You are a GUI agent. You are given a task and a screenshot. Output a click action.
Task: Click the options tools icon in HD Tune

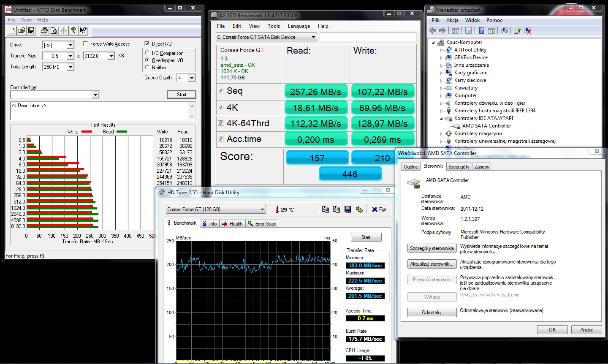click(x=359, y=209)
